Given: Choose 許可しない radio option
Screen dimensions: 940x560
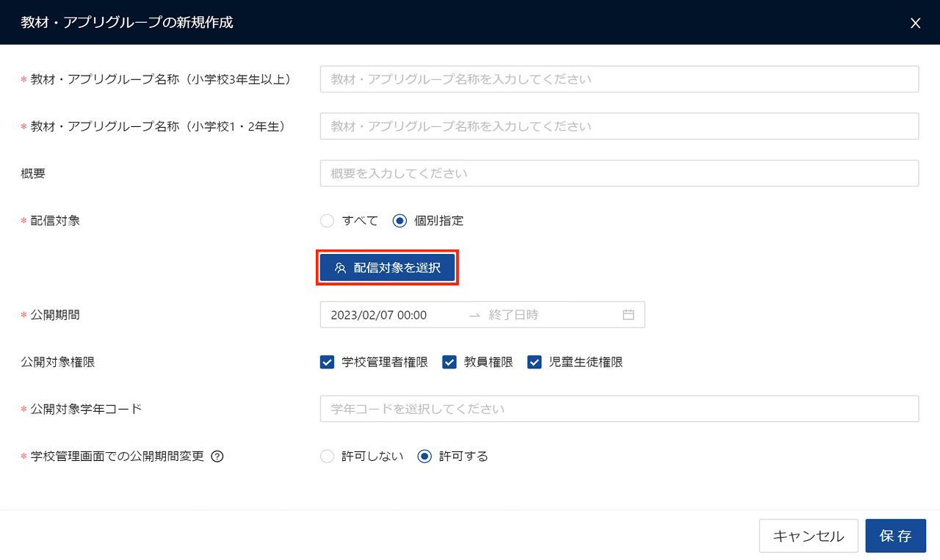Looking at the screenshot, I should pos(328,457).
